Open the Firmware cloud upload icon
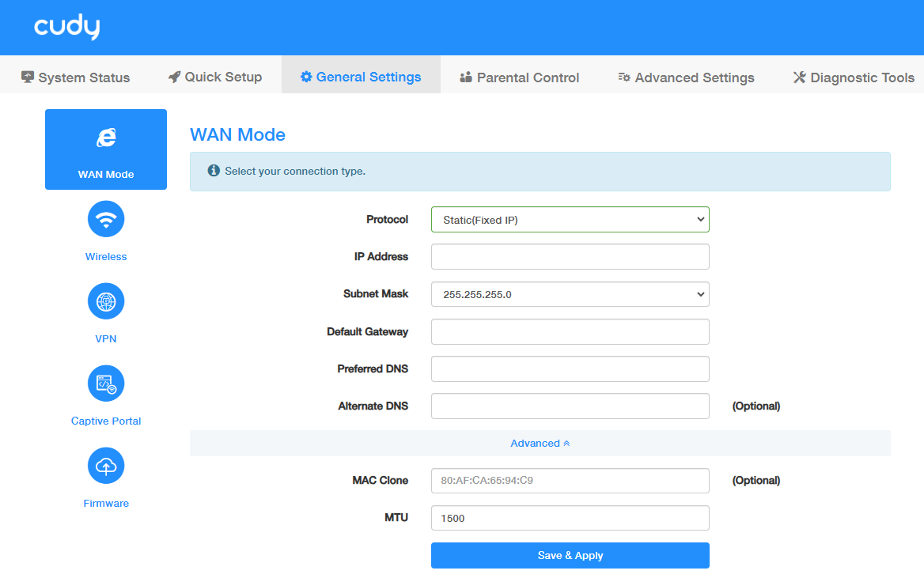This screenshot has width=924, height=578. (106, 466)
